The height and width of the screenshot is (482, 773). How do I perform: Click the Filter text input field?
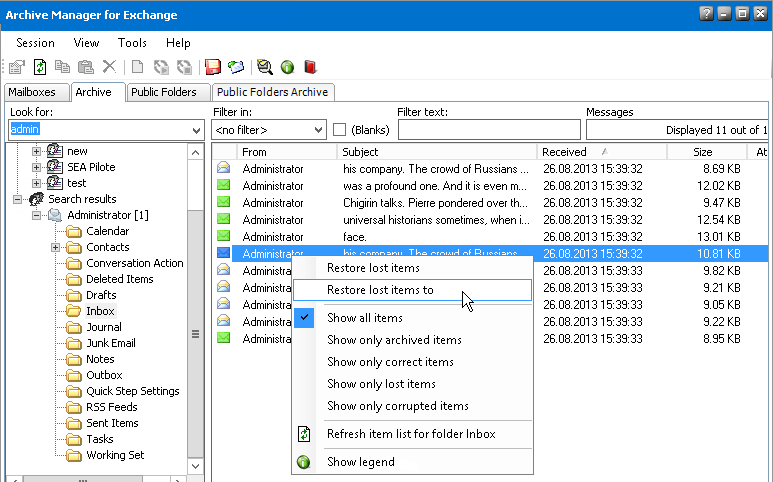(x=488, y=130)
